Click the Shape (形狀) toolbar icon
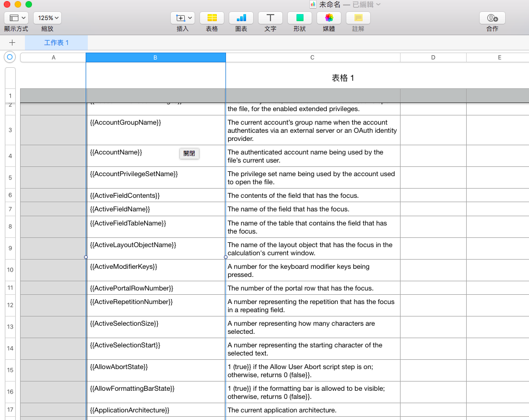The height and width of the screenshot is (420, 529). (x=300, y=18)
